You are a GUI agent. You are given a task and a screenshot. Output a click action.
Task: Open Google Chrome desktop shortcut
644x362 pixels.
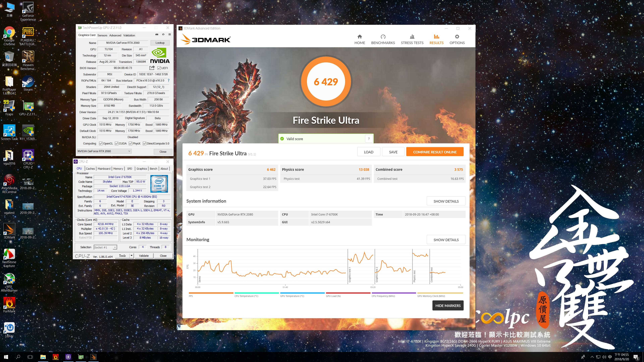(x=9, y=36)
